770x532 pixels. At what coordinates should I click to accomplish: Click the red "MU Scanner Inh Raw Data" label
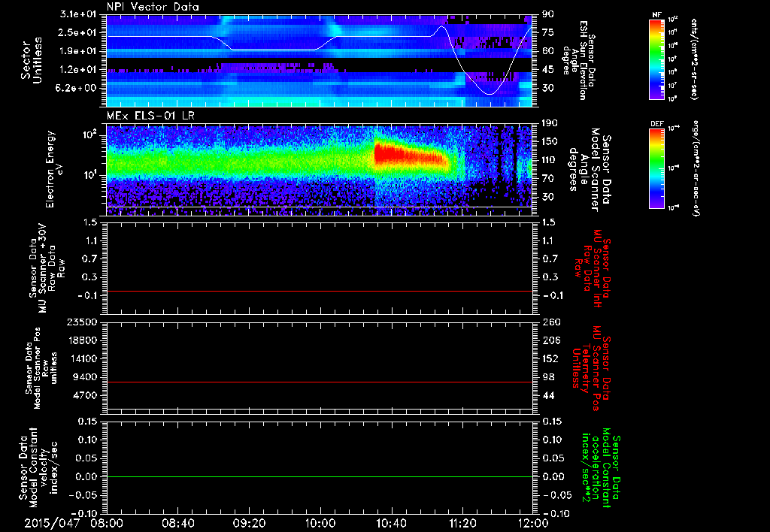(x=593, y=268)
